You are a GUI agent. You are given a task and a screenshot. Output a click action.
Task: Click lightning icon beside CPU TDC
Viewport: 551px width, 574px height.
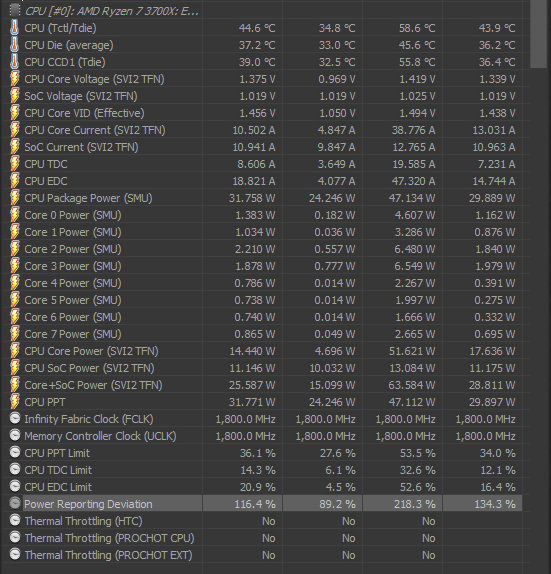click(x=15, y=164)
